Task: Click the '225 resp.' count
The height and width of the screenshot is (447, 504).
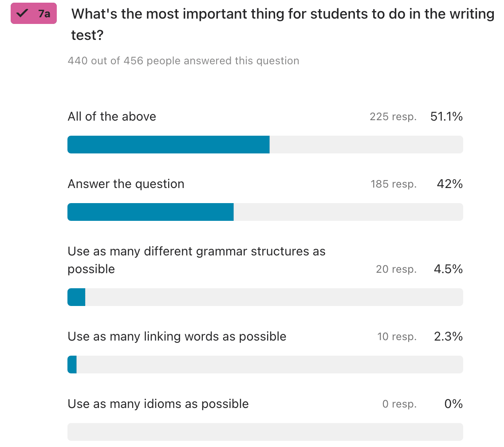Action: [x=393, y=116]
